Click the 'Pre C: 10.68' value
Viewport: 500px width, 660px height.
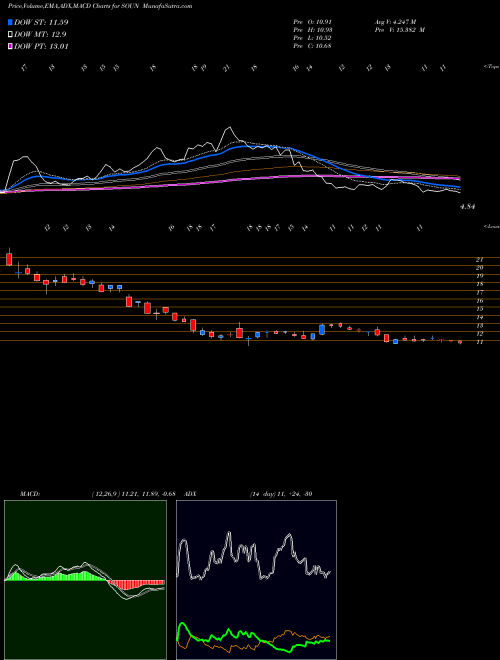pos(312,46)
